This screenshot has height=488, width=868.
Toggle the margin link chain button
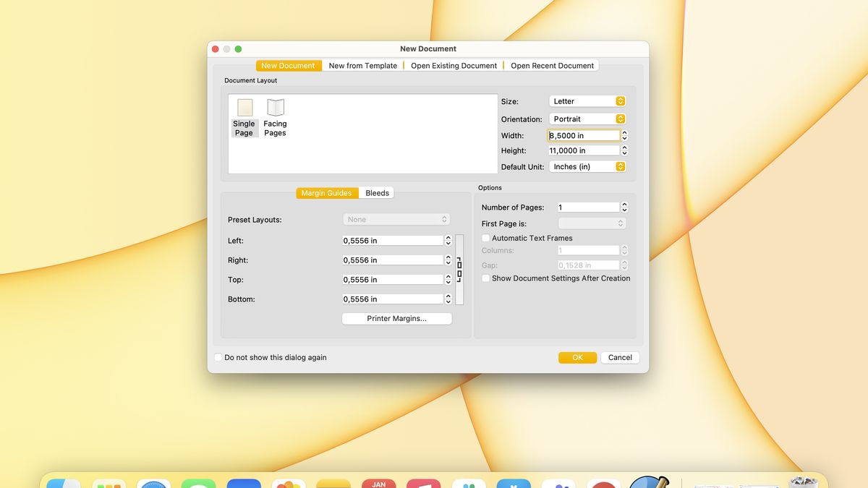pyautogui.click(x=459, y=270)
